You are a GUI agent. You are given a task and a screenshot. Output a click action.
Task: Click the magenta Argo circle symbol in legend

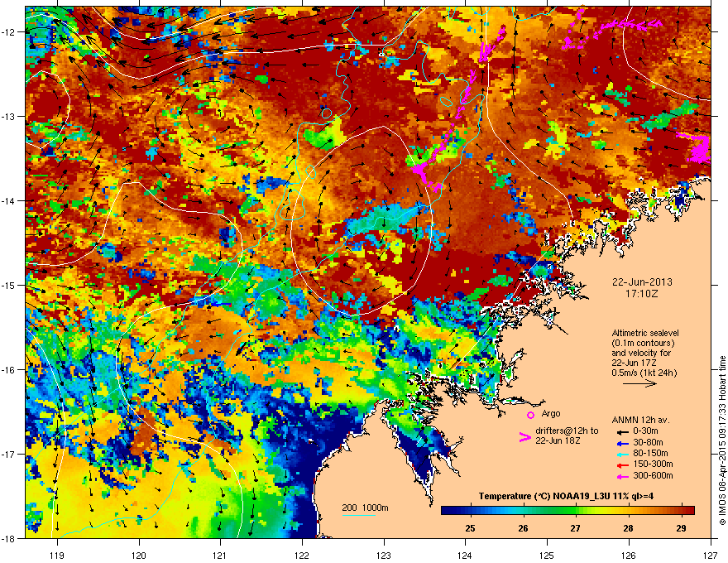click(530, 415)
